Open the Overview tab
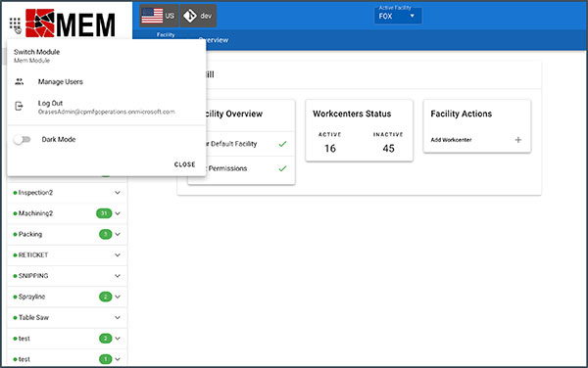Image resolution: width=588 pixels, height=368 pixels. click(x=213, y=40)
